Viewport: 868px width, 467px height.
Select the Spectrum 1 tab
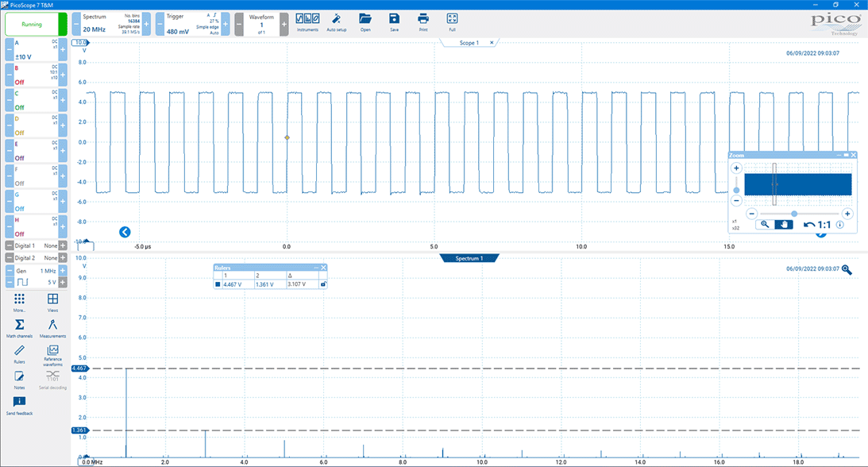coord(468,258)
